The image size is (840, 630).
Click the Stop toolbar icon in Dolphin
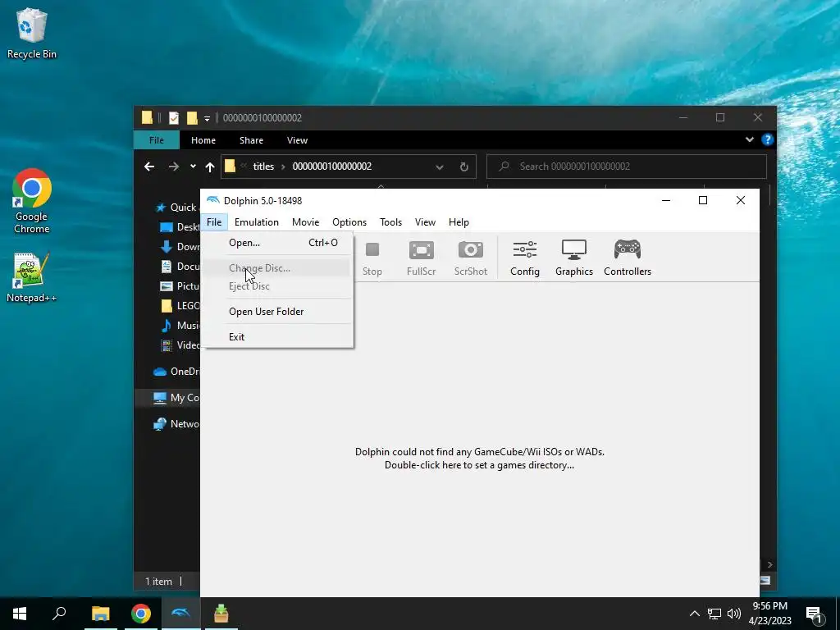pos(372,258)
